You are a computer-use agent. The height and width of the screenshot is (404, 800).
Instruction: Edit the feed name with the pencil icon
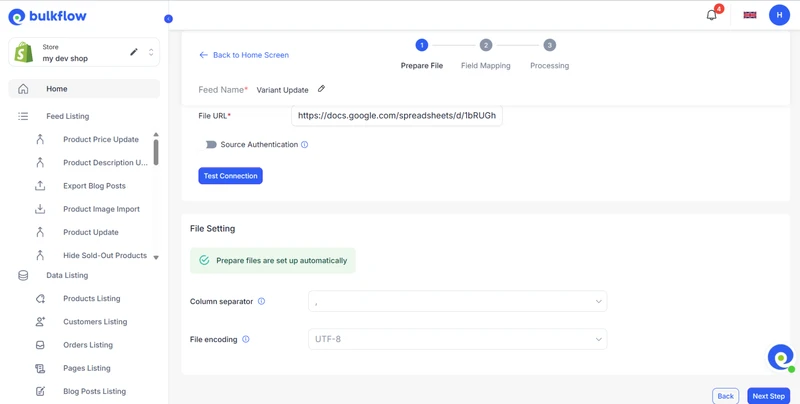pos(321,89)
